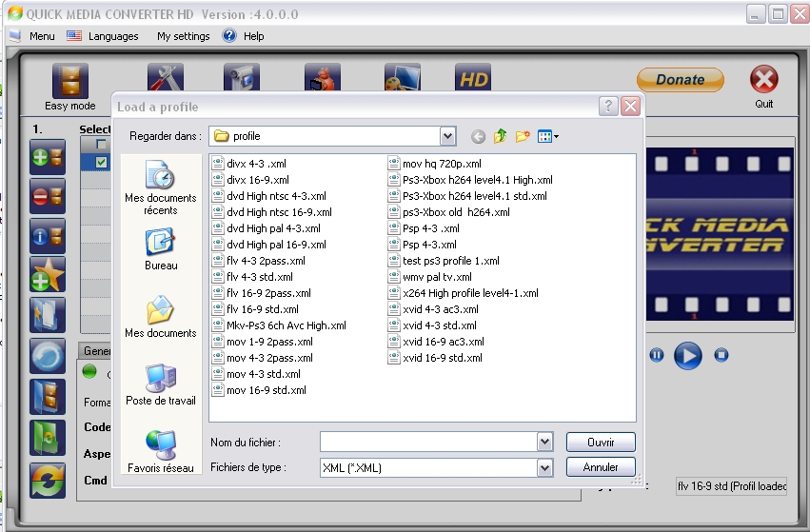The height and width of the screenshot is (532, 810).
Task: Click the Donate button
Action: (681, 80)
